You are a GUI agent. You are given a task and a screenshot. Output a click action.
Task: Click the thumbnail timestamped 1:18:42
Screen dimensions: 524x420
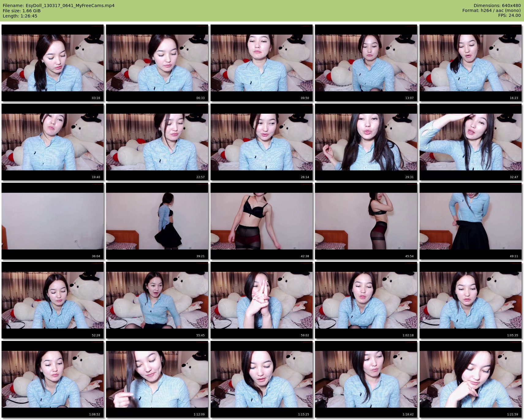click(x=366, y=379)
